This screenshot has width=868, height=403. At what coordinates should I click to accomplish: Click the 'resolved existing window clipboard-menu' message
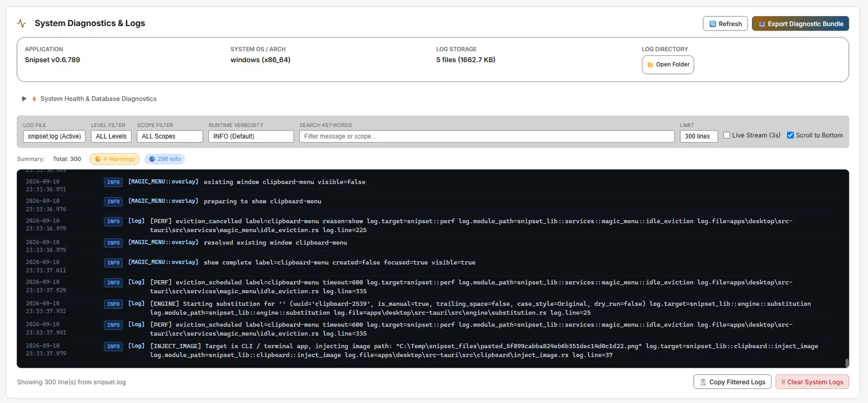[275, 243]
